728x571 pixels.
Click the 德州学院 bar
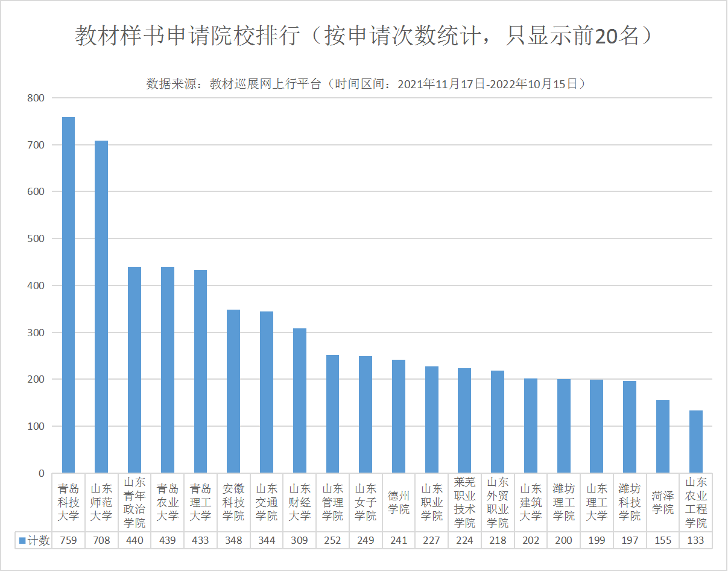pos(399,416)
